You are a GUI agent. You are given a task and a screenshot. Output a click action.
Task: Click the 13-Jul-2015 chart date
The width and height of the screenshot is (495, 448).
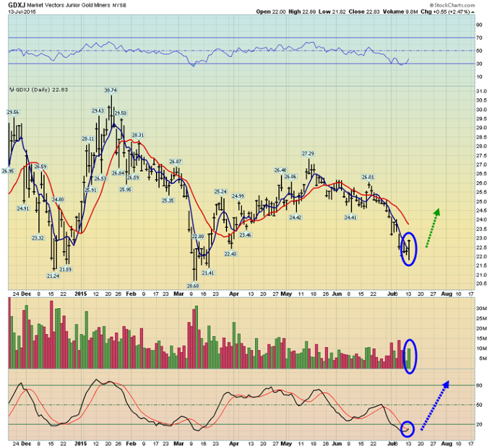click(22, 12)
